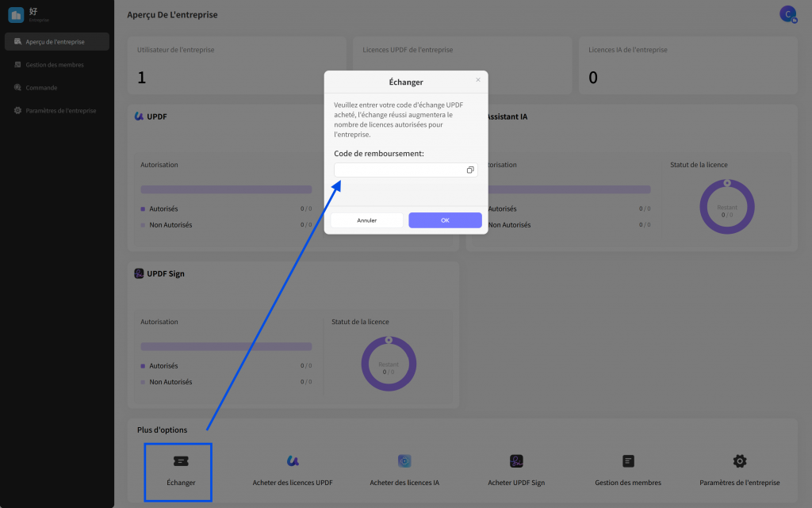The image size is (812, 508).
Task: Click the Acheter des licences UPDF icon
Action: tap(293, 461)
